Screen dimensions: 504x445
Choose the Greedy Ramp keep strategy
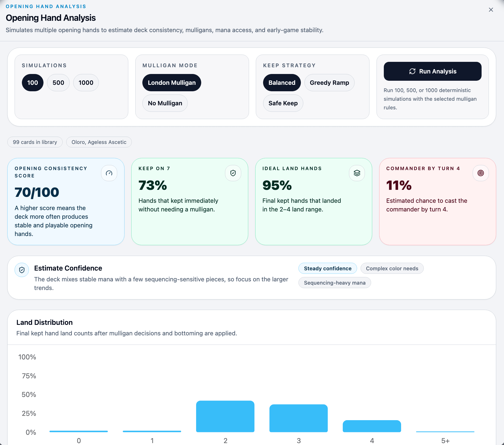pos(329,83)
